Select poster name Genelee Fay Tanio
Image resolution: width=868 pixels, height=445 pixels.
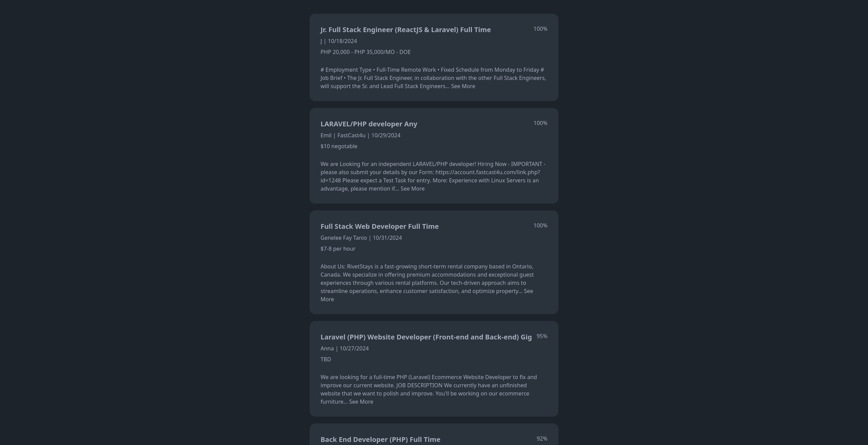coord(343,238)
